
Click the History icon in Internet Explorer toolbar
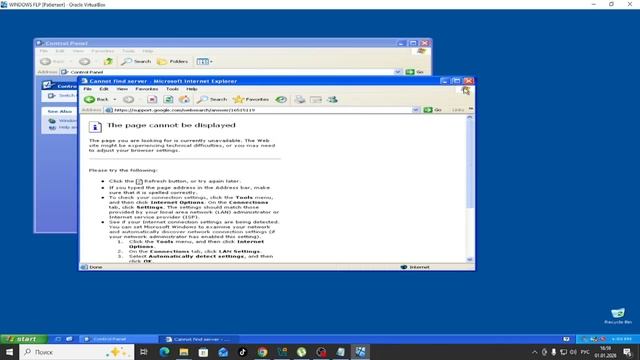pyautogui.click(x=281, y=99)
